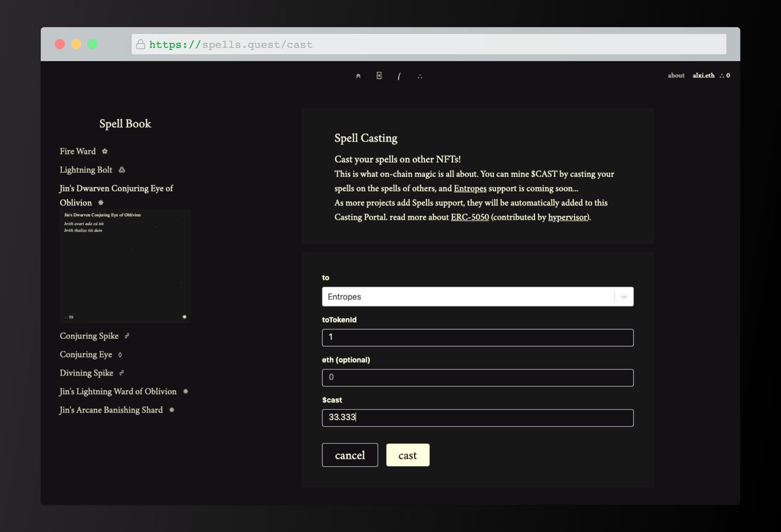Image resolution: width=781 pixels, height=532 pixels.
Task: Open the therefore-dots icon in top navigation
Action: tap(420, 75)
